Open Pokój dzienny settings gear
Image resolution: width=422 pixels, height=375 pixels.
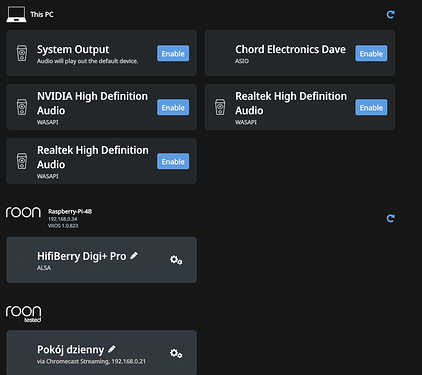point(176,353)
